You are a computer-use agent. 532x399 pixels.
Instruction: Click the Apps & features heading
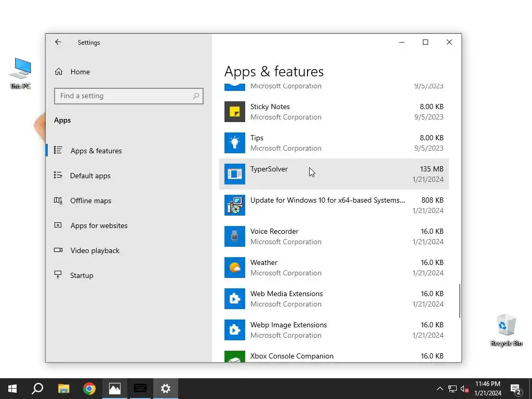(274, 72)
